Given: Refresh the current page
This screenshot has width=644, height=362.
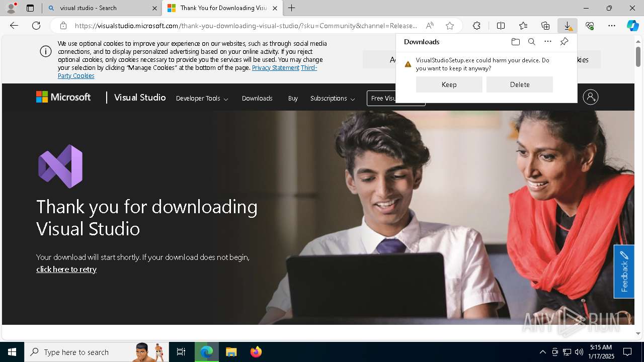Looking at the screenshot, I should click(x=36, y=26).
